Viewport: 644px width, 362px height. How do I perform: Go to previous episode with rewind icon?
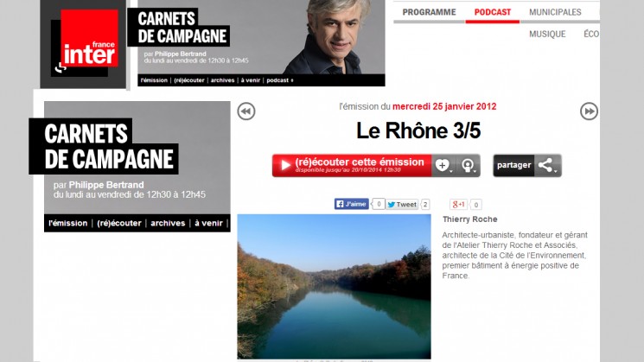pyautogui.click(x=246, y=111)
